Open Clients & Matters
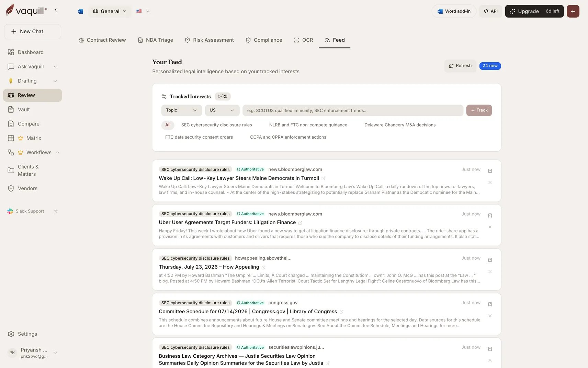This screenshot has width=588, height=368. click(32, 170)
